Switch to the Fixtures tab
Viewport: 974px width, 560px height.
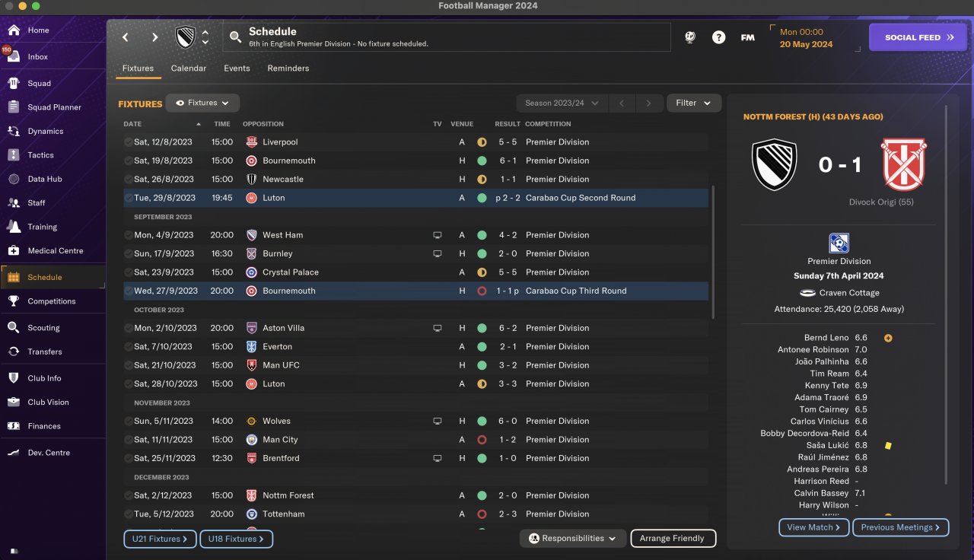click(138, 68)
